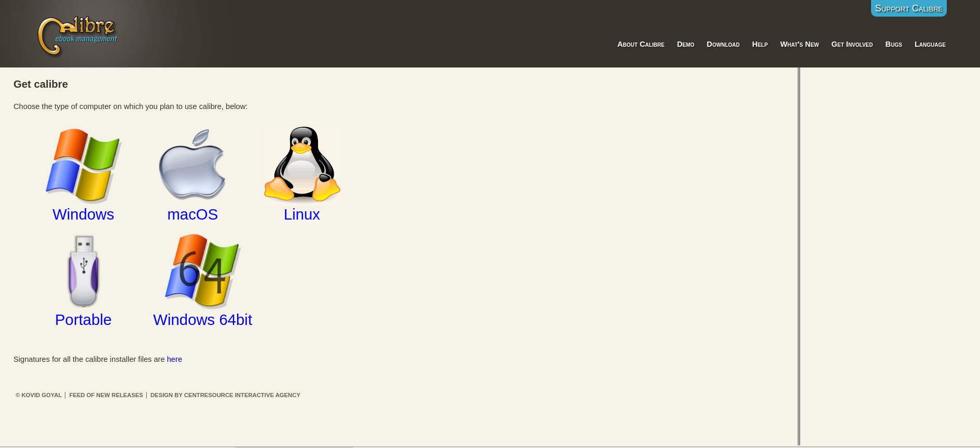Image resolution: width=980 pixels, height=448 pixels.
Task: Open the macOS download text link
Action: [192, 214]
